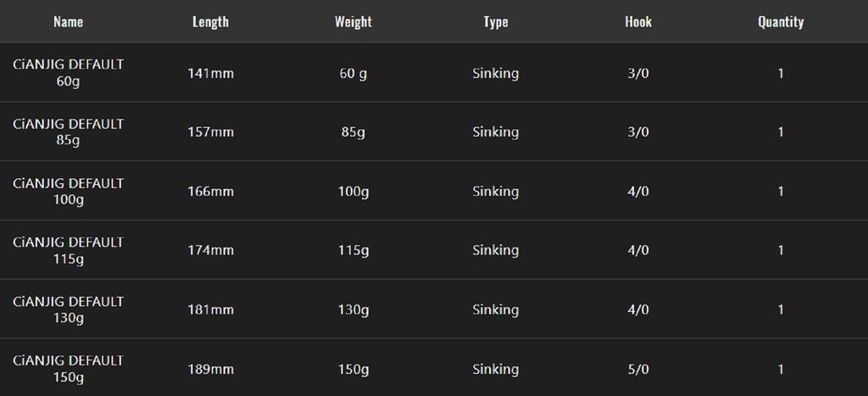Click the Name column header

pos(68,22)
